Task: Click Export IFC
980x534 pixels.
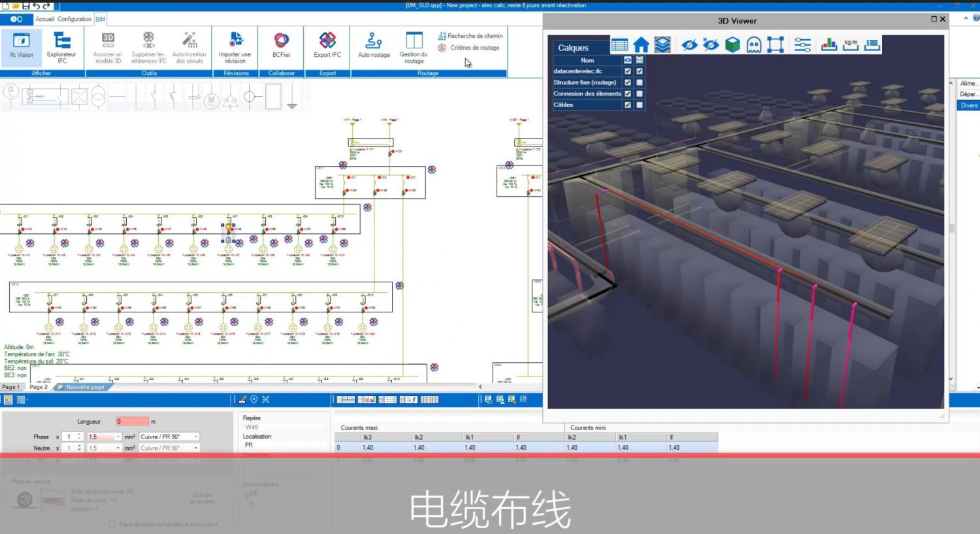Action: (x=327, y=46)
